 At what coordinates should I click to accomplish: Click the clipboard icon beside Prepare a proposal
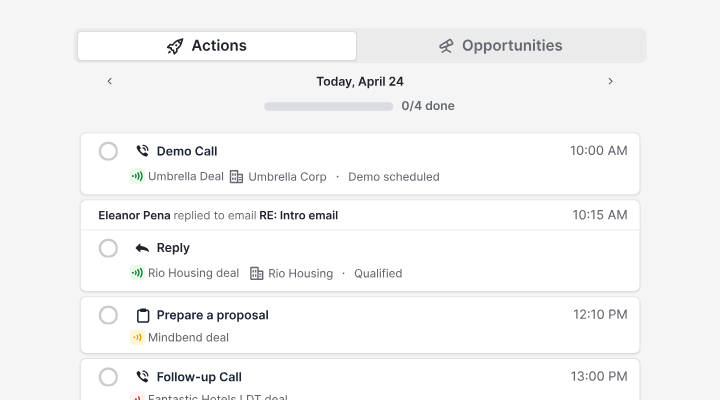143,315
